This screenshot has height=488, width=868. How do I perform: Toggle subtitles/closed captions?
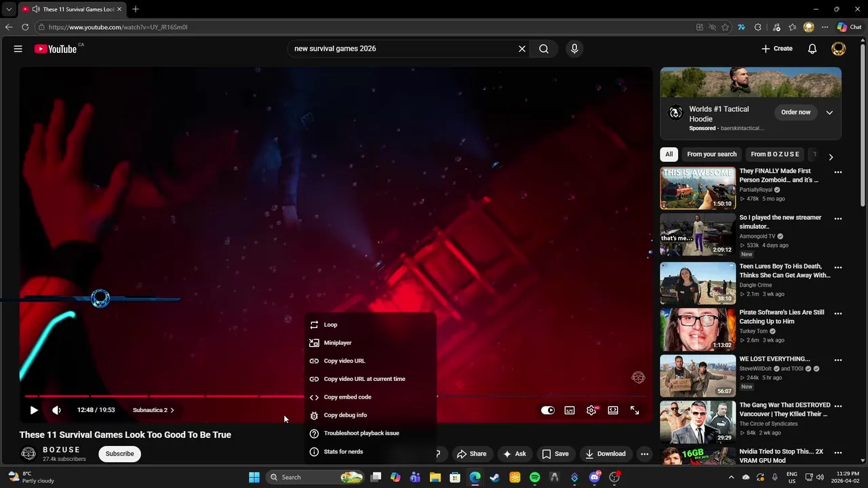[x=570, y=410]
